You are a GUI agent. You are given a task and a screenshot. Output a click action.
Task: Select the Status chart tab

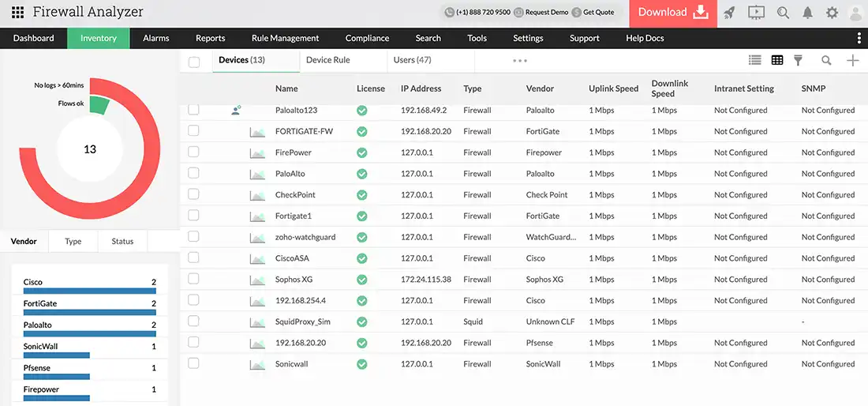122,242
